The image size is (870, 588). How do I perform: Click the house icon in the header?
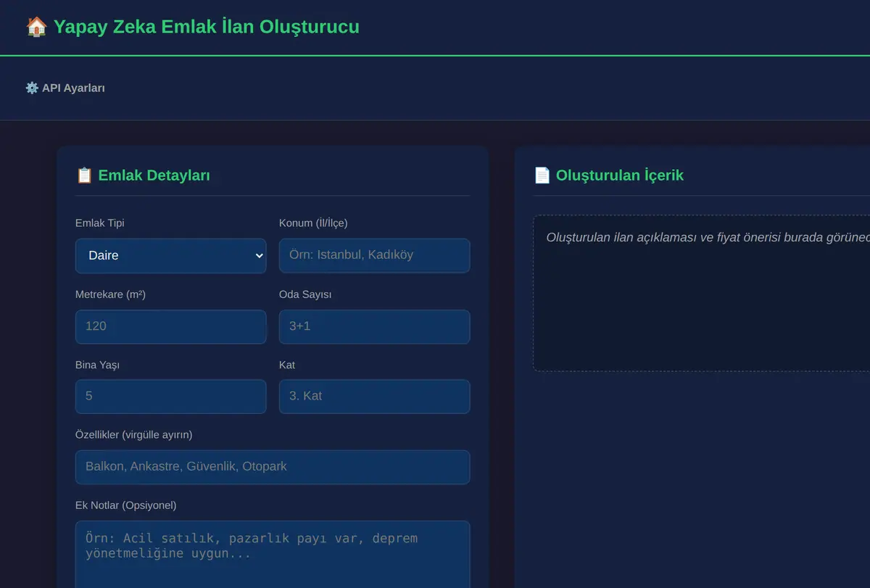click(36, 27)
